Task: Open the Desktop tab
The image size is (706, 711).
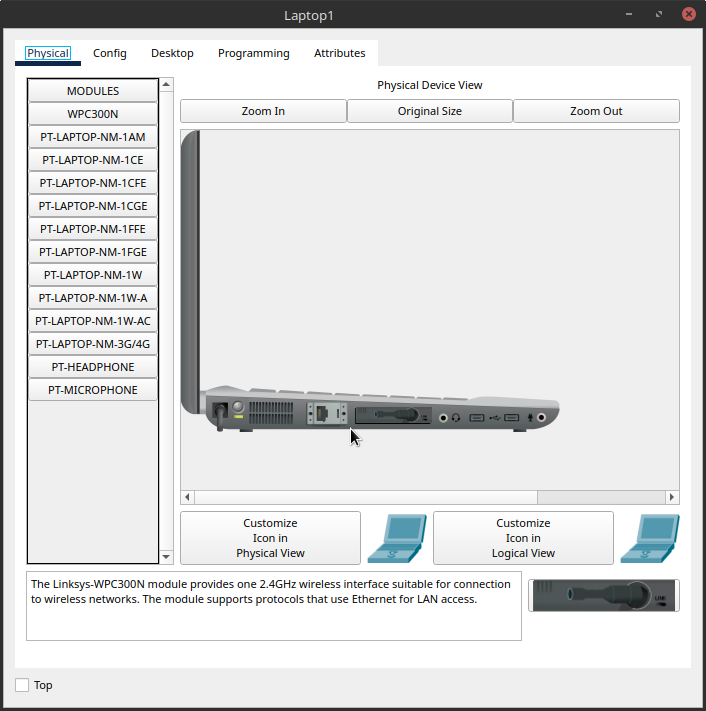Action: point(172,53)
